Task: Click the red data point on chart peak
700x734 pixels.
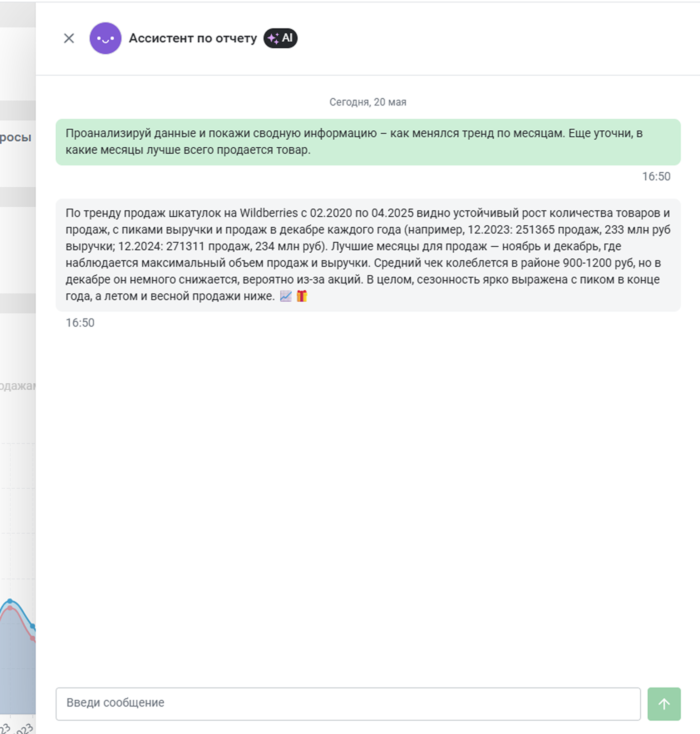Action: point(10,608)
